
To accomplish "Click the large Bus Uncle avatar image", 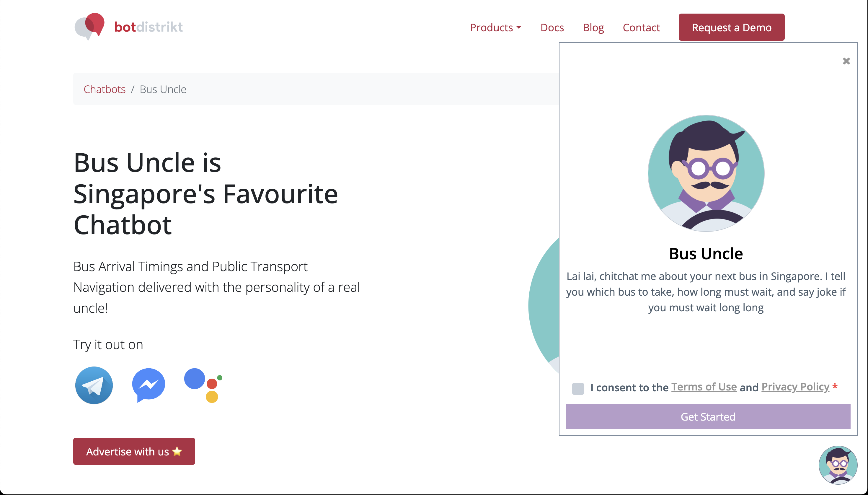I will (706, 173).
